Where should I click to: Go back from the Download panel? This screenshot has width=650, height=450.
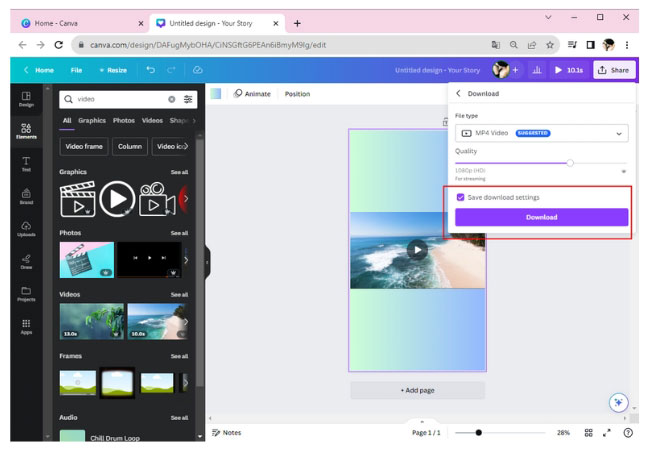[458, 94]
